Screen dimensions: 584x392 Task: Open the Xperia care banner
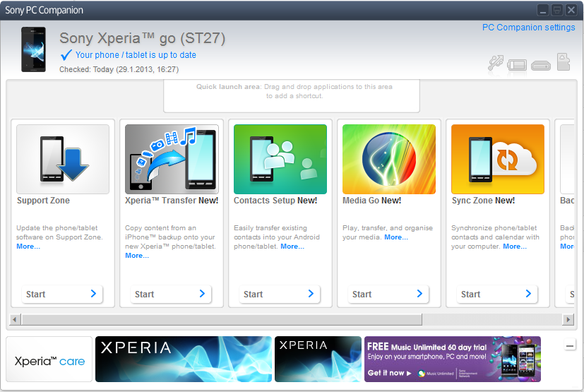point(49,360)
